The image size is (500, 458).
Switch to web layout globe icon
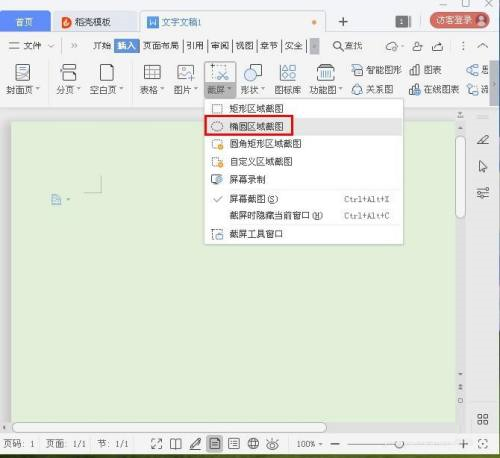coord(253,443)
